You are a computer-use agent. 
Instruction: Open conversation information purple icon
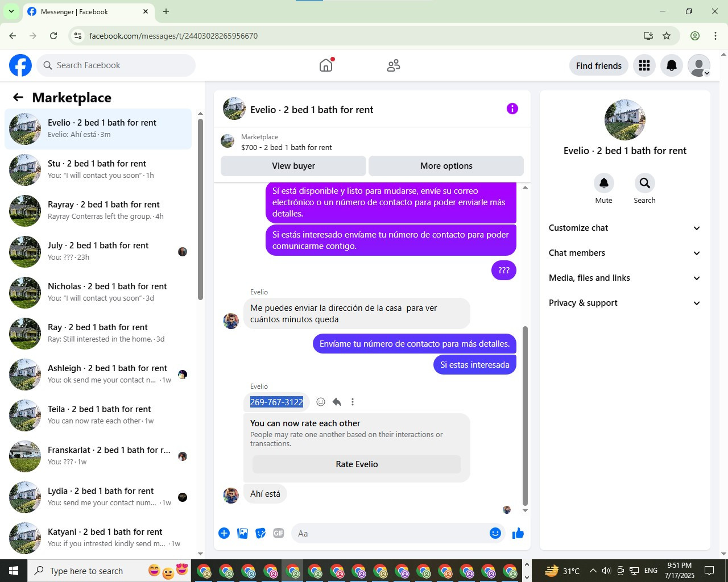point(512,109)
